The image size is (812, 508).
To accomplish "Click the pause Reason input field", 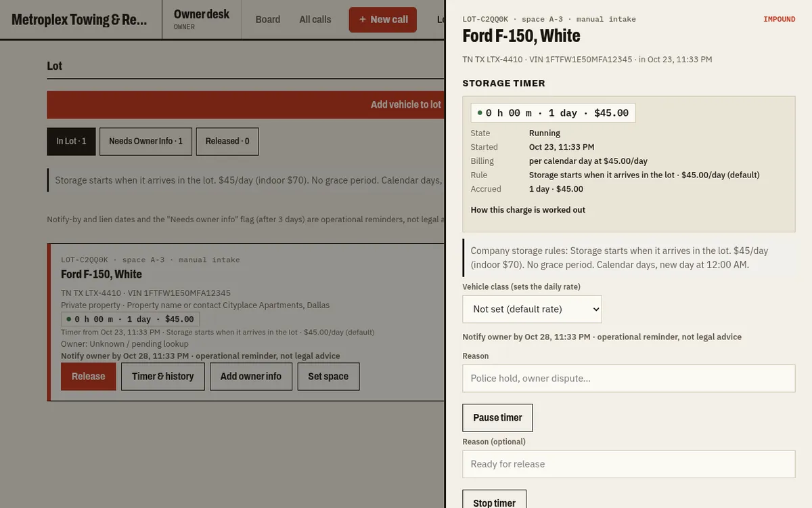I will click(629, 379).
